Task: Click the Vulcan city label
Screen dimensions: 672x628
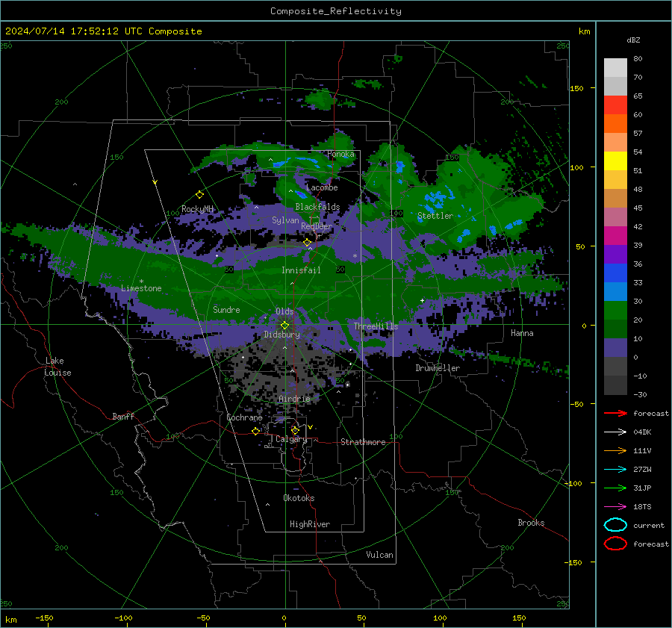Action: [379, 555]
